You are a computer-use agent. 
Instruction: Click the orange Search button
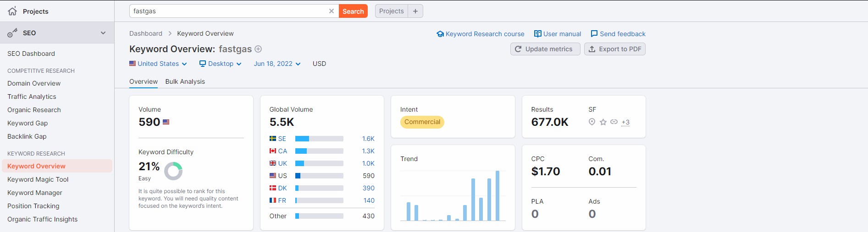click(353, 11)
